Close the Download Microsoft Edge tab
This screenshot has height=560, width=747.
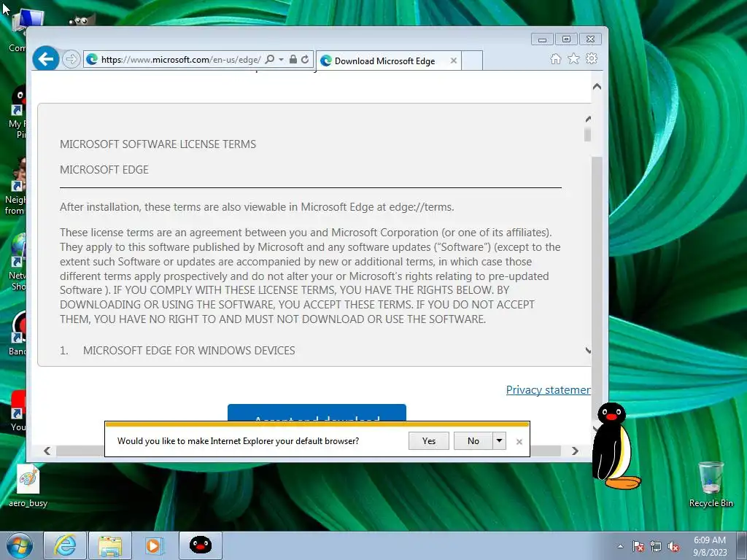tap(454, 61)
